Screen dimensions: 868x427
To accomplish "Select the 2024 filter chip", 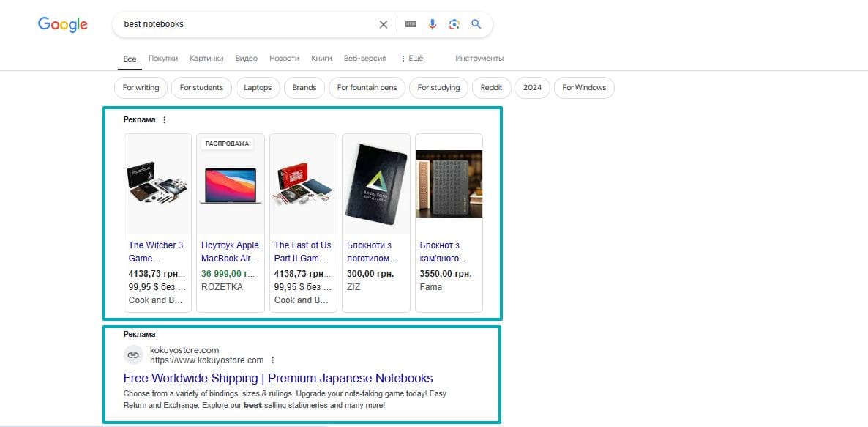I will click(x=533, y=87).
